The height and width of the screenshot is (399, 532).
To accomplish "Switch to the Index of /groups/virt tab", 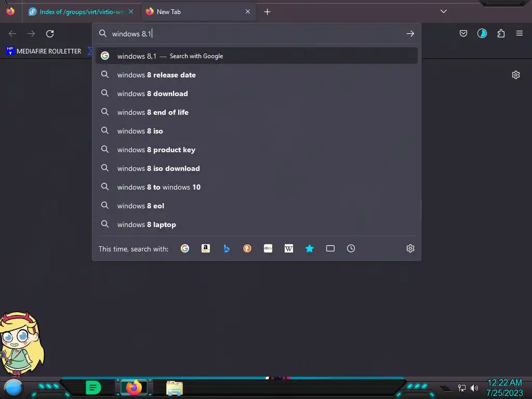I will pyautogui.click(x=81, y=11).
